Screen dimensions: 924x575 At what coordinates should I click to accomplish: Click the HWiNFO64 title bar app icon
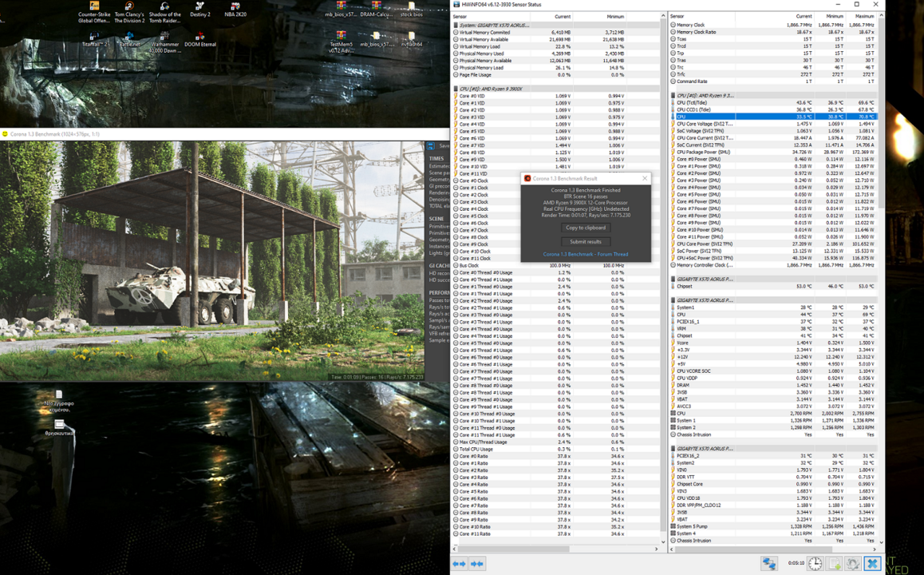point(456,4)
